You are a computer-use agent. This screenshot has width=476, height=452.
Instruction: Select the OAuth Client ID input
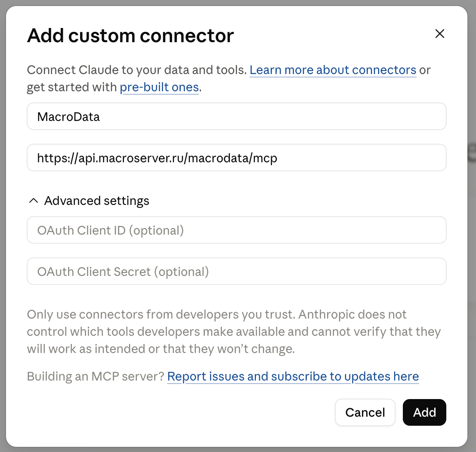pos(236,230)
